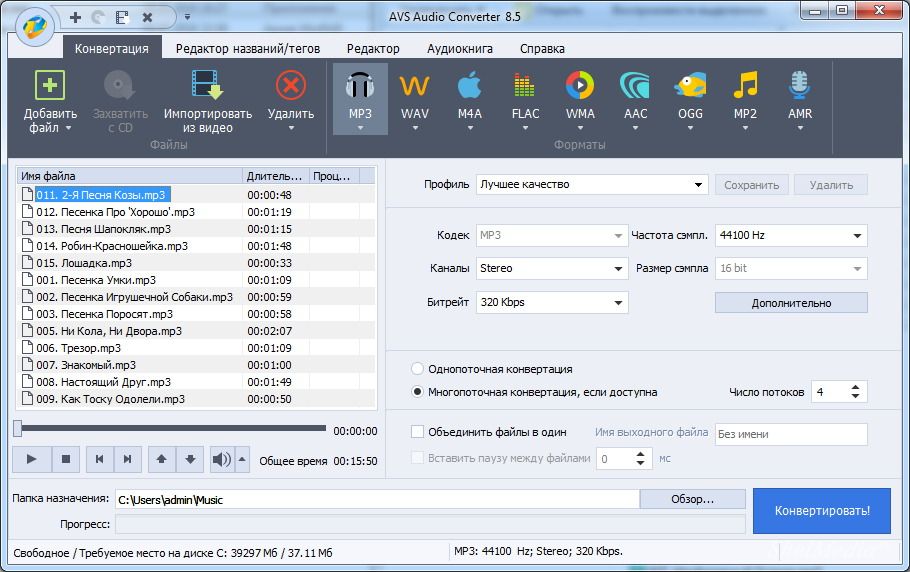The height and width of the screenshot is (572, 910).
Task: Select the AAC format icon
Action: click(x=635, y=85)
